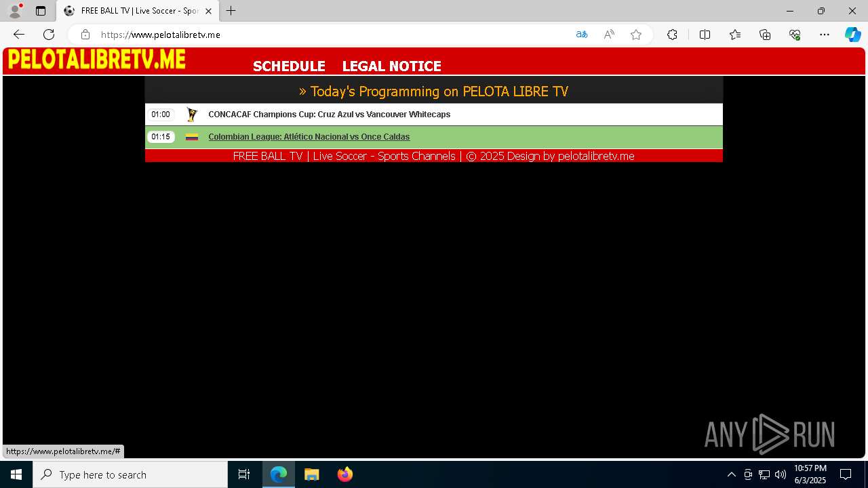The width and height of the screenshot is (868, 488).
Task: Launch Firefox from taskbar
Action: [345, 474]
